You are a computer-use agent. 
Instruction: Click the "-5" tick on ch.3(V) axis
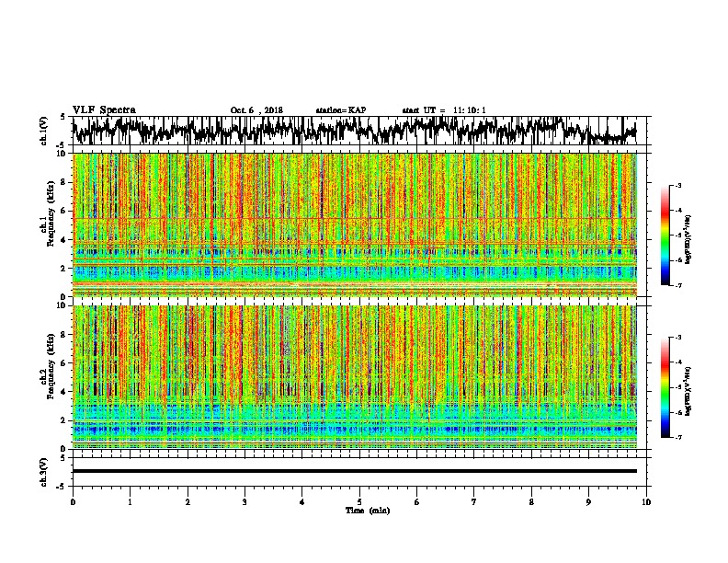(61, 487)
